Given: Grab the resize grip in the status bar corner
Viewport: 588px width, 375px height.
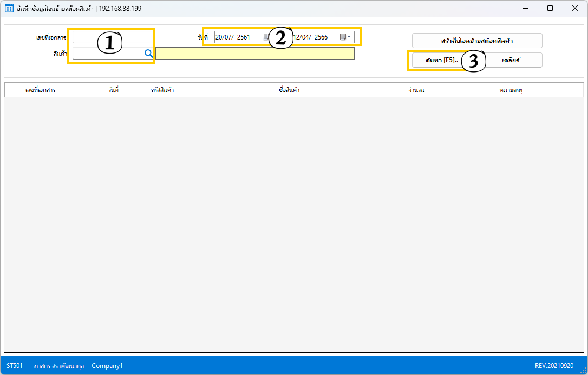Looking at the screenshot, I should coord(583,370).
